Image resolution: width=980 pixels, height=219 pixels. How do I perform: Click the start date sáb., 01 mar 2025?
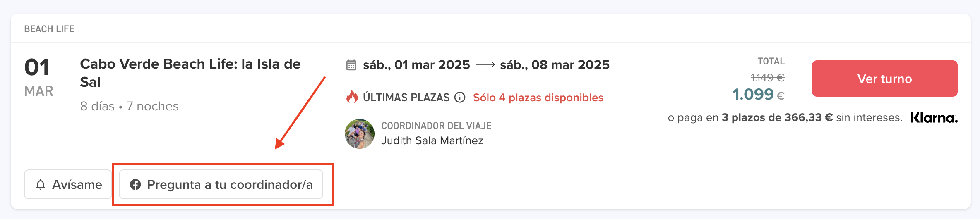(x=416, y=65)
